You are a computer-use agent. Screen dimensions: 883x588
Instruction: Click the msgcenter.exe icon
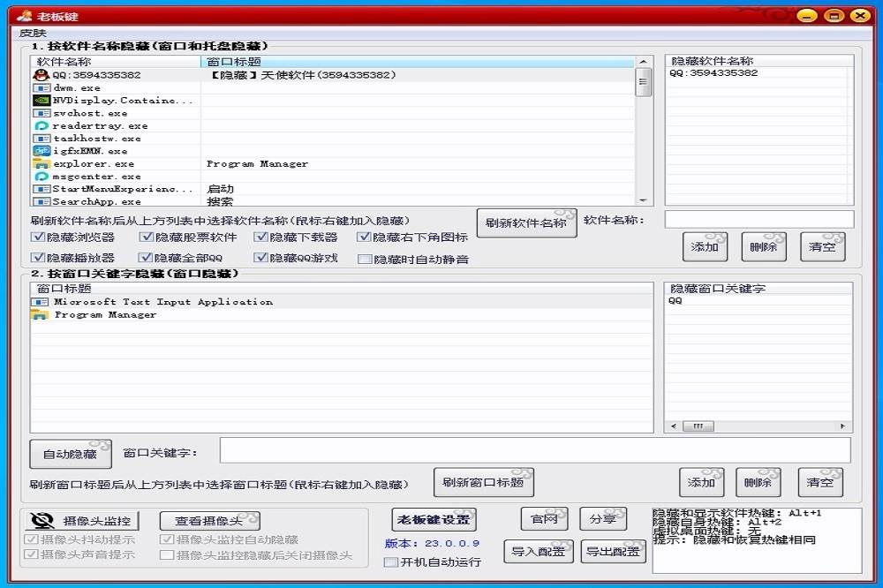tap(42, 177)
